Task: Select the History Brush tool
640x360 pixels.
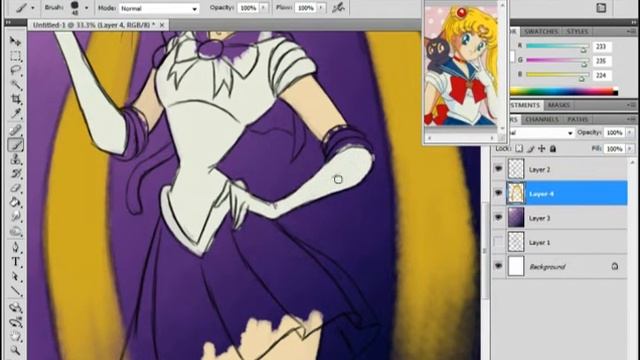Action: [x=15, y=174]
